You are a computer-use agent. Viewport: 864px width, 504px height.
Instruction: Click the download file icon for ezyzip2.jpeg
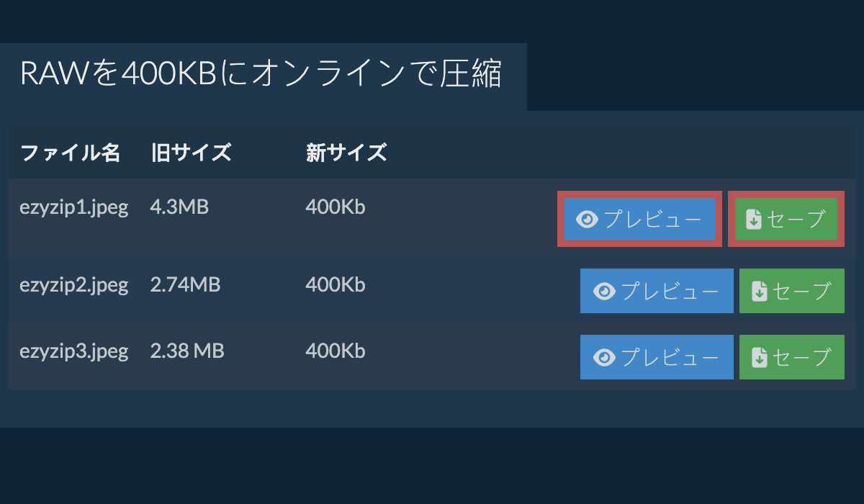click(759, 291)
